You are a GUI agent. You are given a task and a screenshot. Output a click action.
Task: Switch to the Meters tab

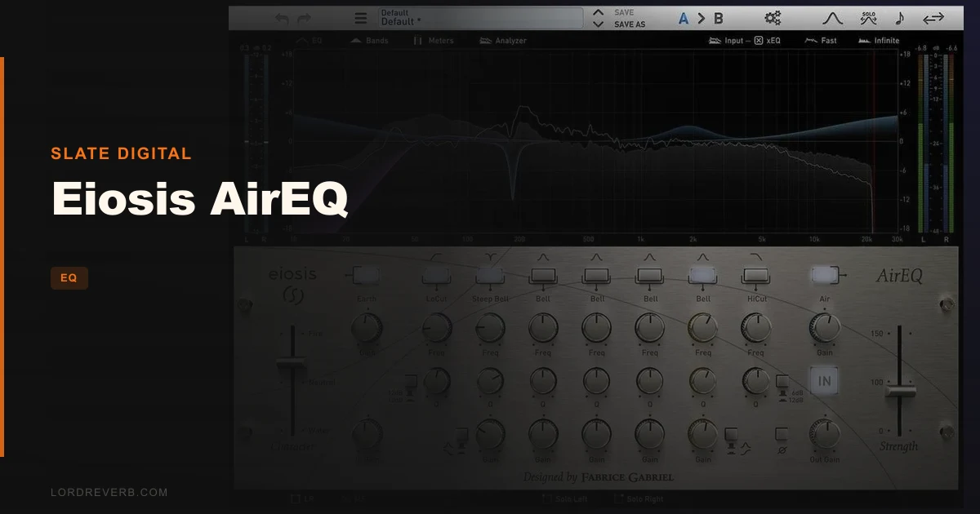coord(434,40)
